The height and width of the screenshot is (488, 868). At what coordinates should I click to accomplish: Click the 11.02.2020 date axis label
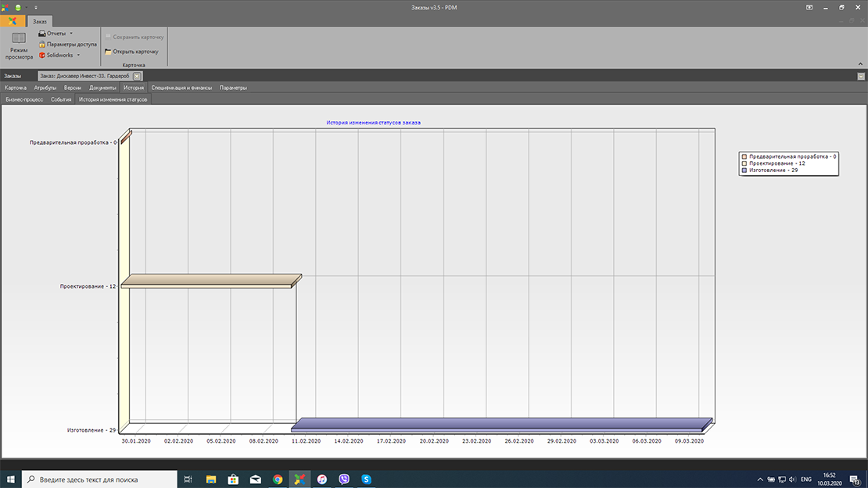click(x=306, y=441)
